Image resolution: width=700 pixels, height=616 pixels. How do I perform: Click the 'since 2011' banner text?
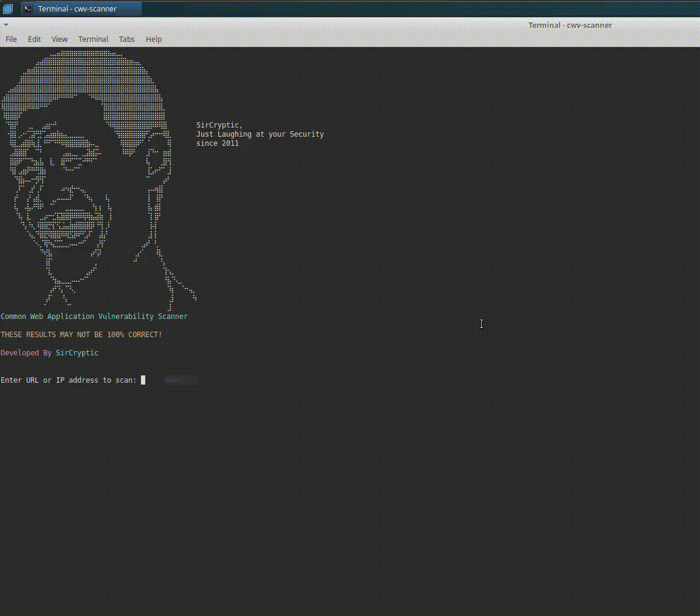tap(218, 143)
